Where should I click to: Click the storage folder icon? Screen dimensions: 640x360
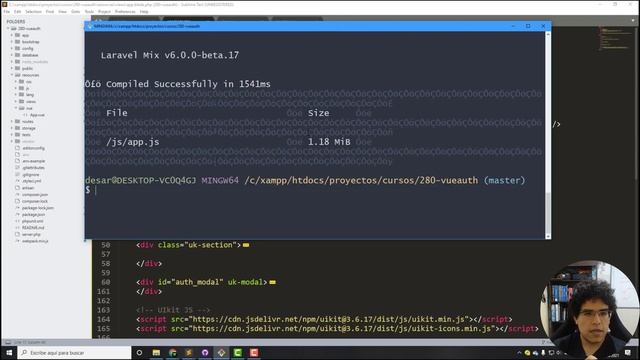click(18, 128)
